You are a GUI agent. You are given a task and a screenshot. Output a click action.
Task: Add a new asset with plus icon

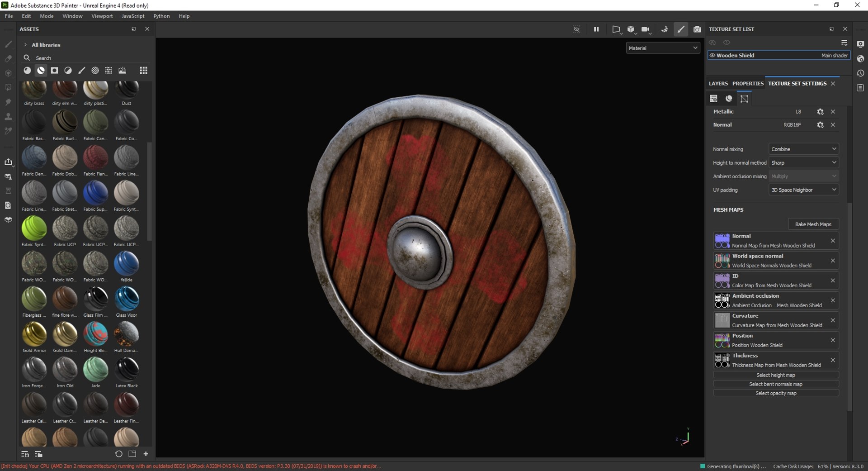tap(146, 454)
